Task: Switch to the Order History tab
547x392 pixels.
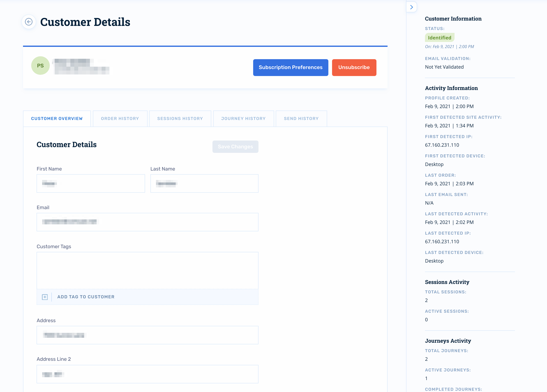Action: (x=120, y=119)
